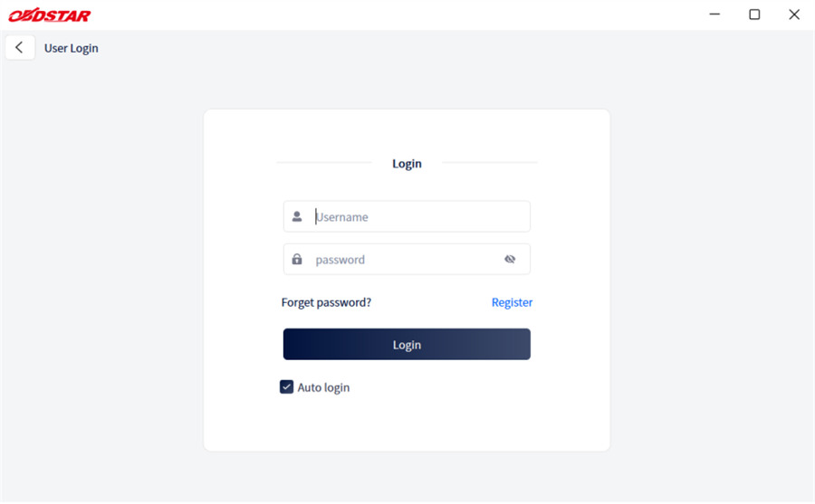Close the OBDSTAR application window
The height and width of the screenshot is (504, 815).
[793, 14]
